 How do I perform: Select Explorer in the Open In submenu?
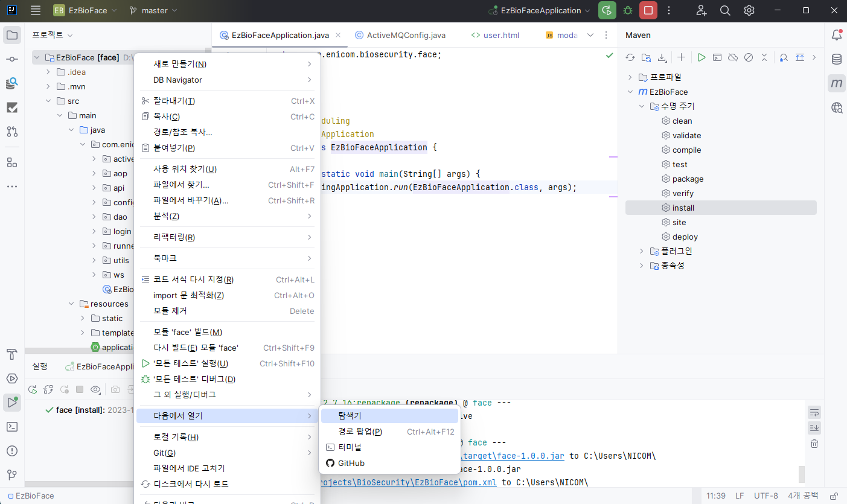(389, 416)
